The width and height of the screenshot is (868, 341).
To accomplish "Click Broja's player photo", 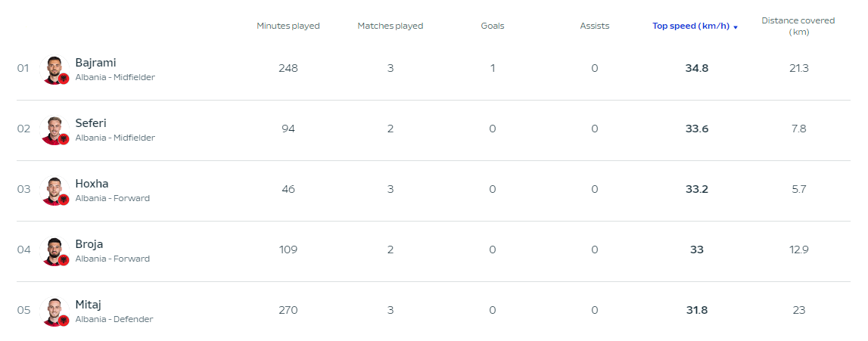I will 54,250.
